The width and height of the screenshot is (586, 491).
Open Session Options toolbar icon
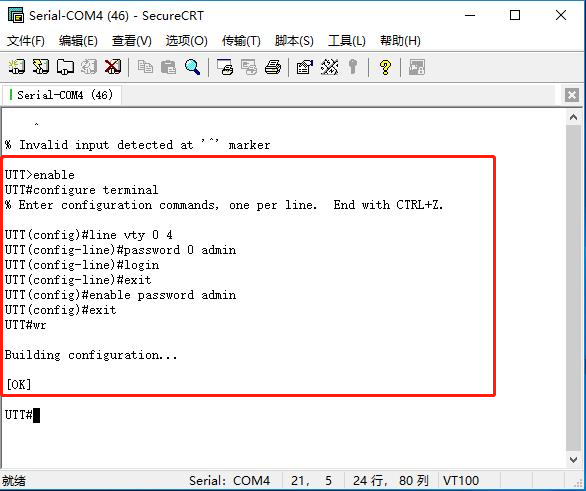[305, 67]
